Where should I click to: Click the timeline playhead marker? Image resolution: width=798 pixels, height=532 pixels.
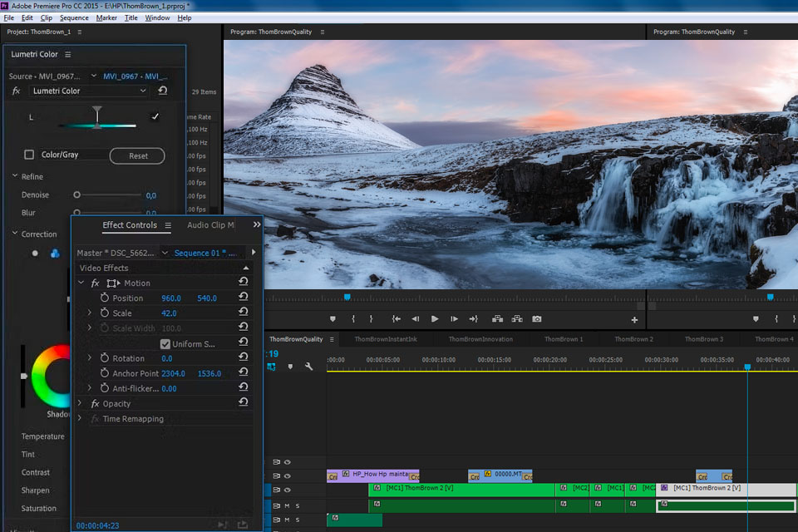[747, 367]
